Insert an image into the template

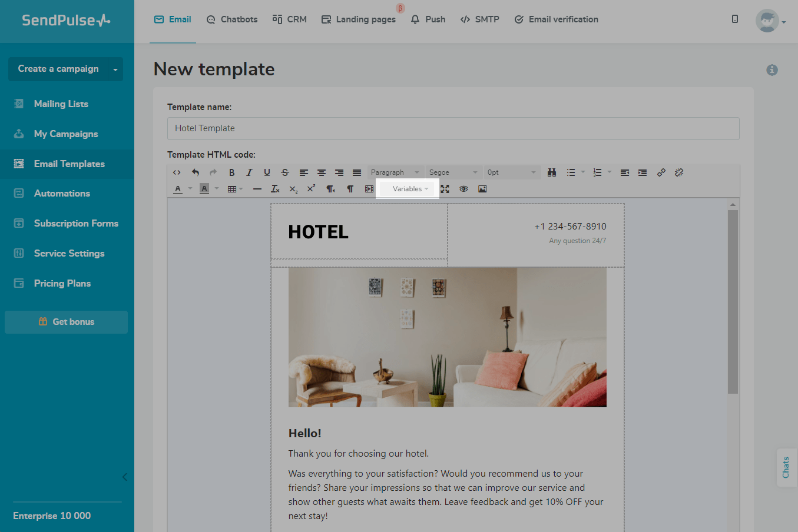pyautogui.click(x=482, y=189)
